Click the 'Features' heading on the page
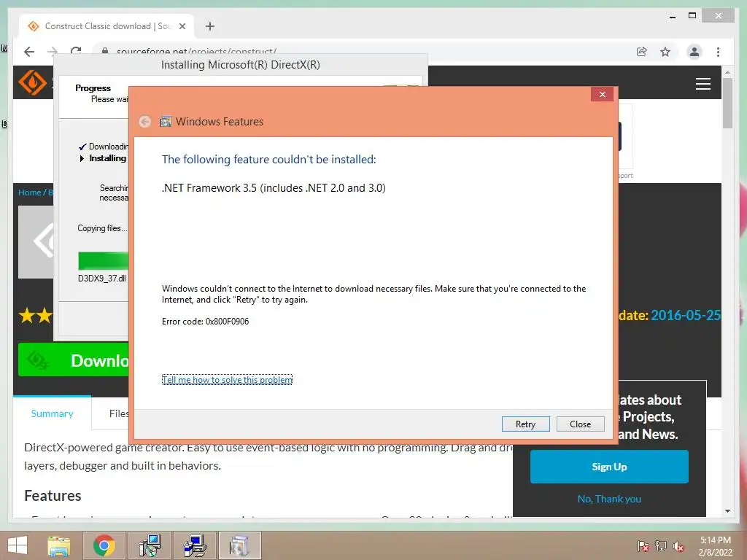The width and height of the screenshot is (747, 560). pyautogui.click(x=53, y=496)
